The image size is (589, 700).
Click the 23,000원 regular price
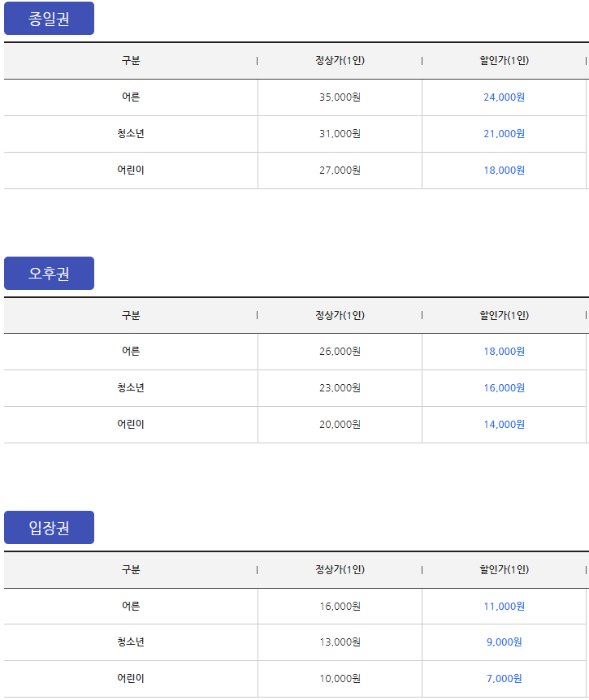point(340,388)
